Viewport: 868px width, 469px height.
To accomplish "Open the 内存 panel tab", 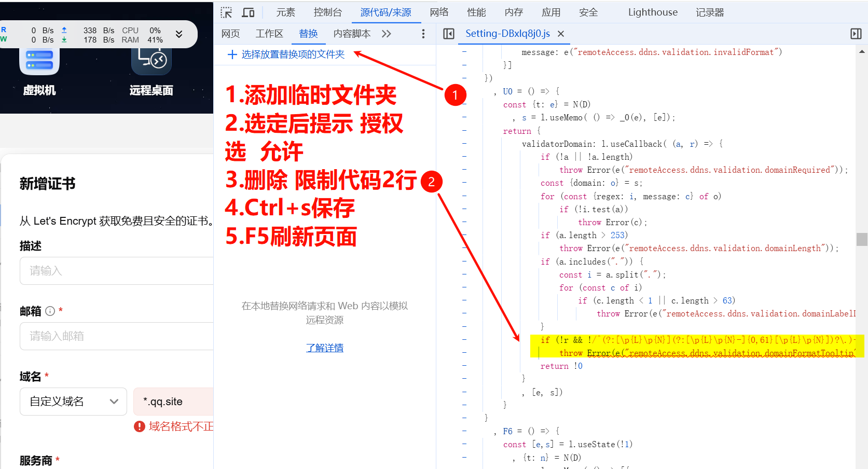I will click(514, 12).
